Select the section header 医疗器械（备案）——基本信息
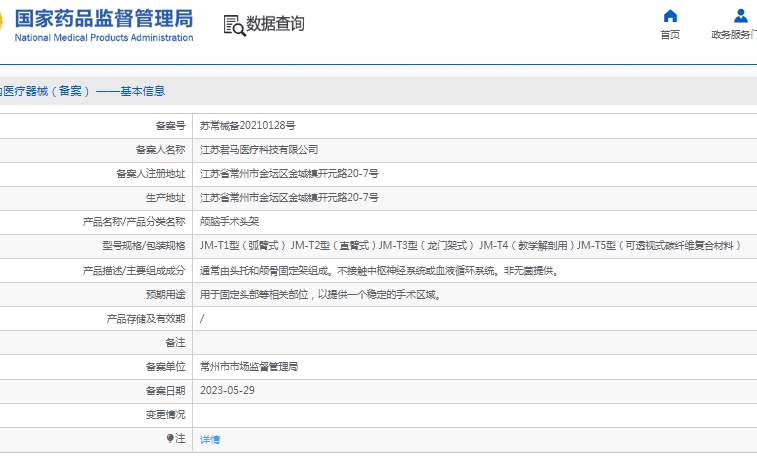This screenshot has width=757, height=458. coord(83,91)
